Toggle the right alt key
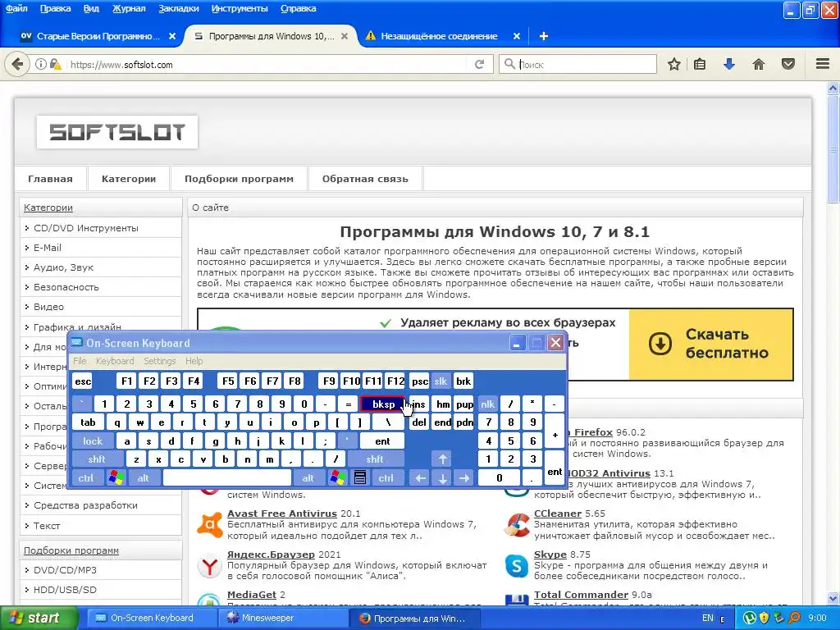The height and width of the screenshot is (630, 840). 308,478
